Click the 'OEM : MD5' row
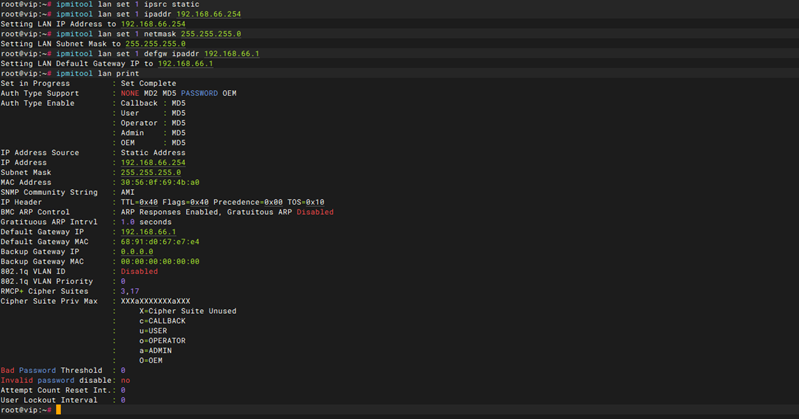 click(x=153, y=143)
